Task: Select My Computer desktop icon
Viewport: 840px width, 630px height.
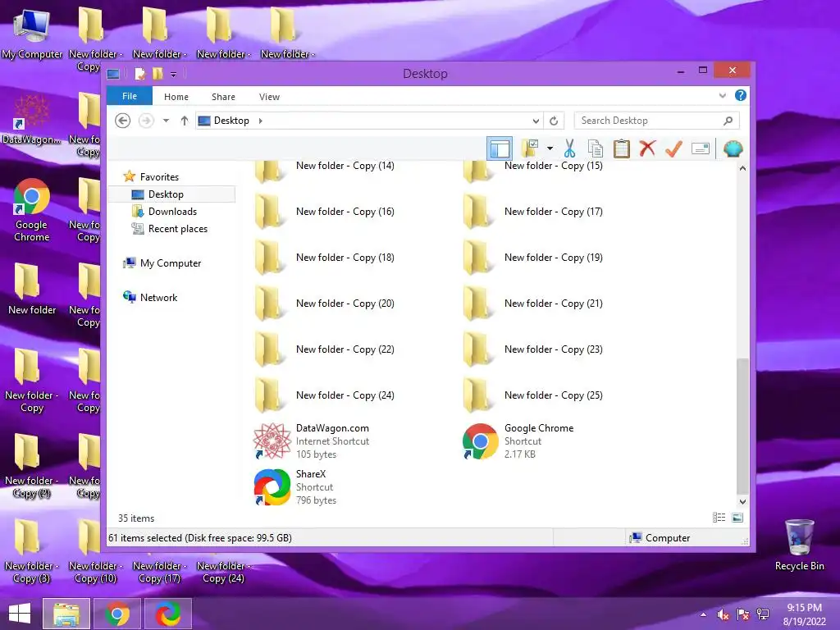Action: tap(32, 33)
